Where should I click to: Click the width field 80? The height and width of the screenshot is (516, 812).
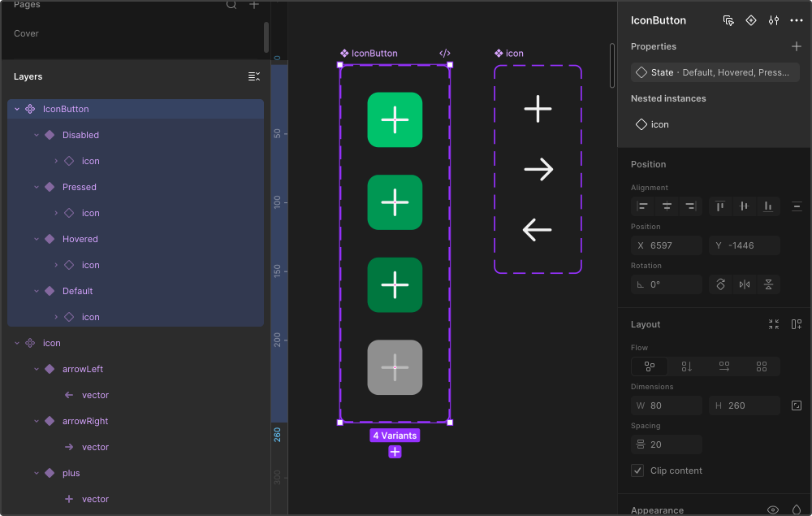(x=667, y=405)
